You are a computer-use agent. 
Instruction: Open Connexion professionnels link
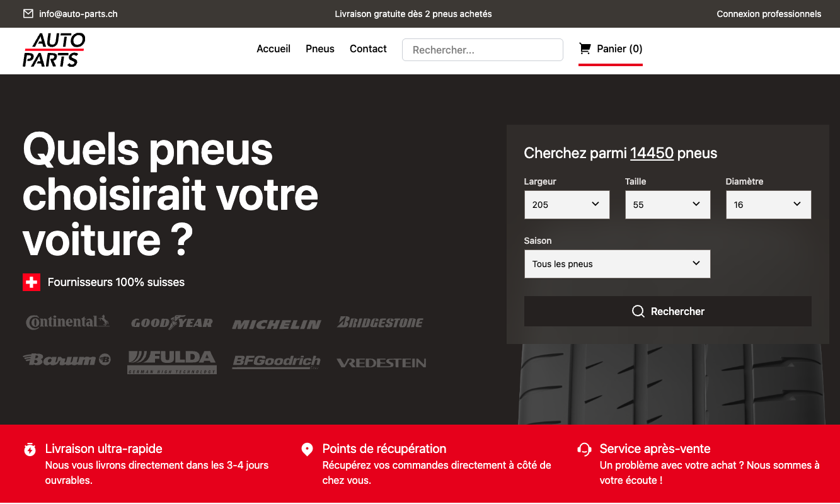click(769, 14)
